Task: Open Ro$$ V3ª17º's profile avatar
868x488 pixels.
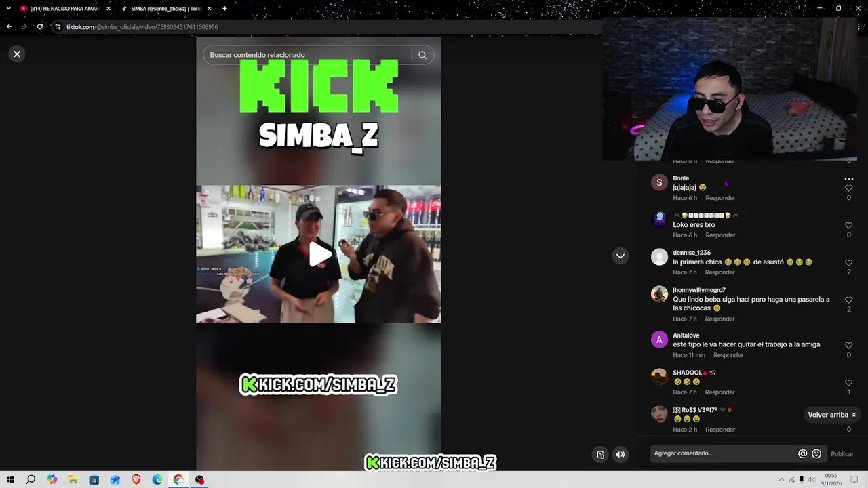Action: [x=659, y=414]
